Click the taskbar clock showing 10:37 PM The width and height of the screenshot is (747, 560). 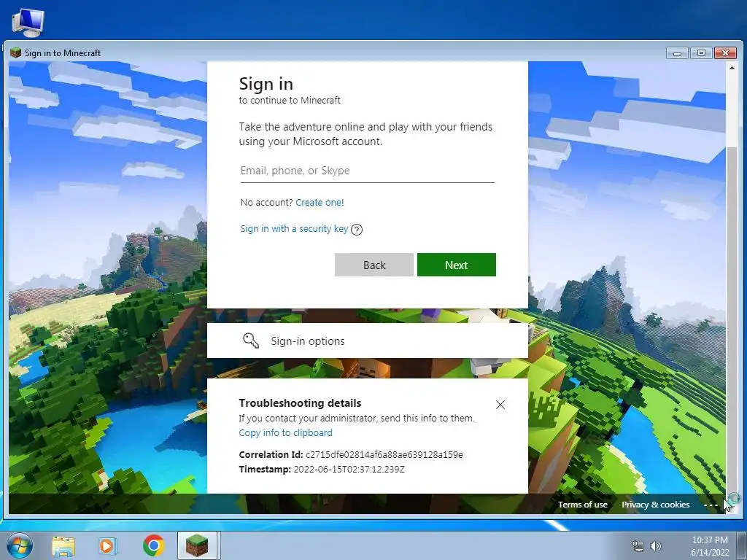click(710, 546)
